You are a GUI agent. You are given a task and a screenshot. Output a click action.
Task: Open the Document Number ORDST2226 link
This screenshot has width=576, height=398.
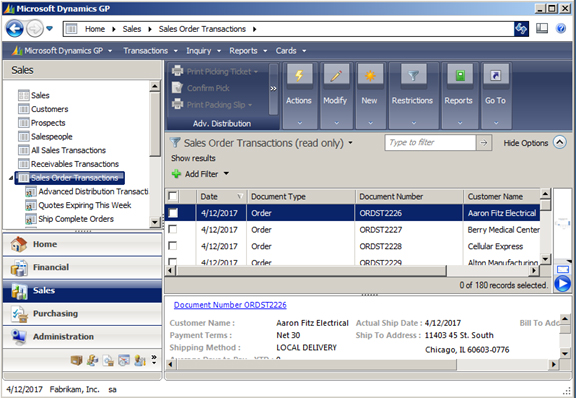coord(230,305)
